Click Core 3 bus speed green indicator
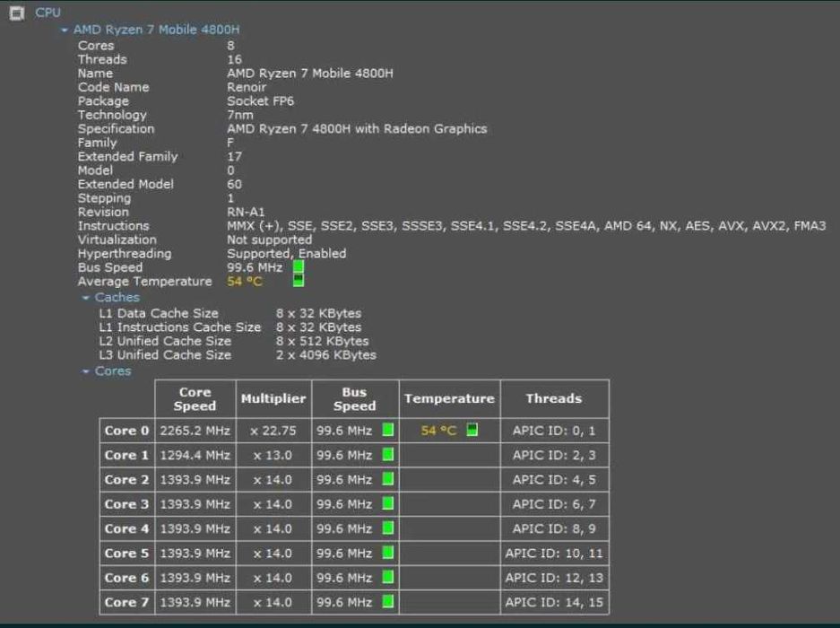The height and width of the screenshot is (628, 840). point(387,504)
